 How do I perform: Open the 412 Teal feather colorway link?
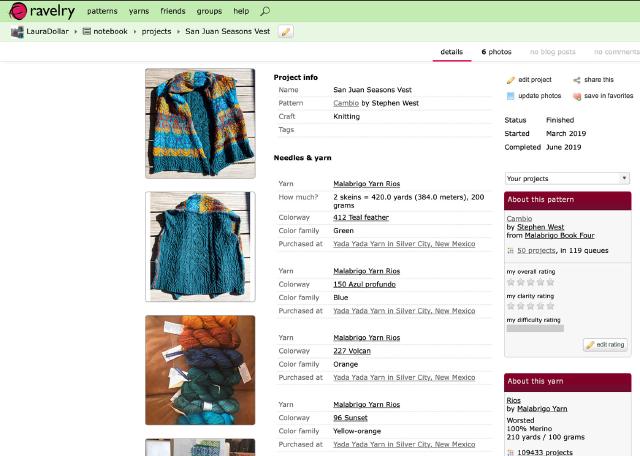361,218
